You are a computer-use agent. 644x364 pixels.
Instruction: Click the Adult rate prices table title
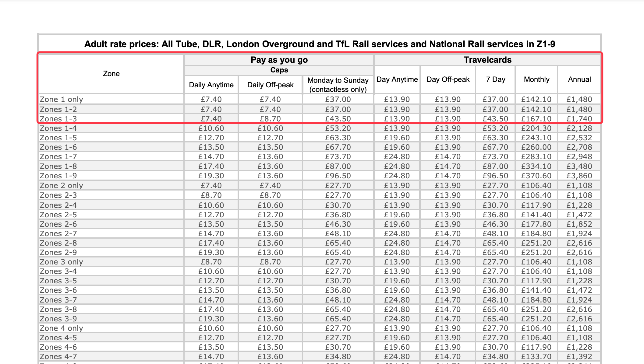(320, 44)
